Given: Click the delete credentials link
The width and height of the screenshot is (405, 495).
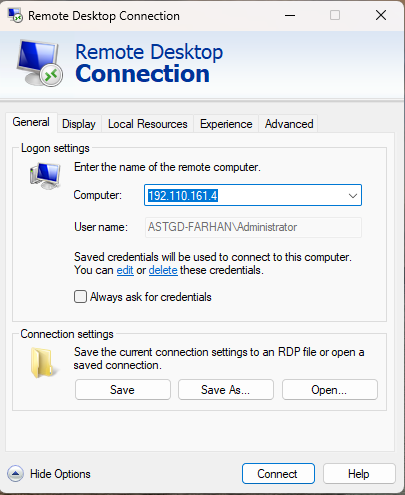Looking at the screenshot, I should pyautogui.click(x=163, y=270).
